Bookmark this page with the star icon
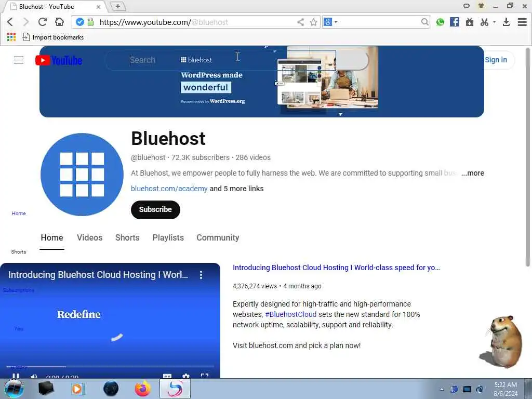 point(313,22)
